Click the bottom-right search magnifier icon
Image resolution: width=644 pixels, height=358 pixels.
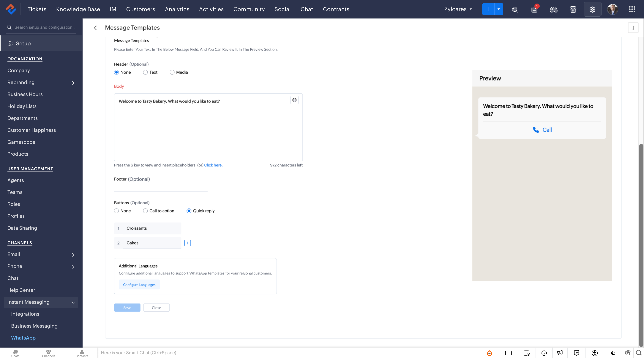(x=639, y=353)
